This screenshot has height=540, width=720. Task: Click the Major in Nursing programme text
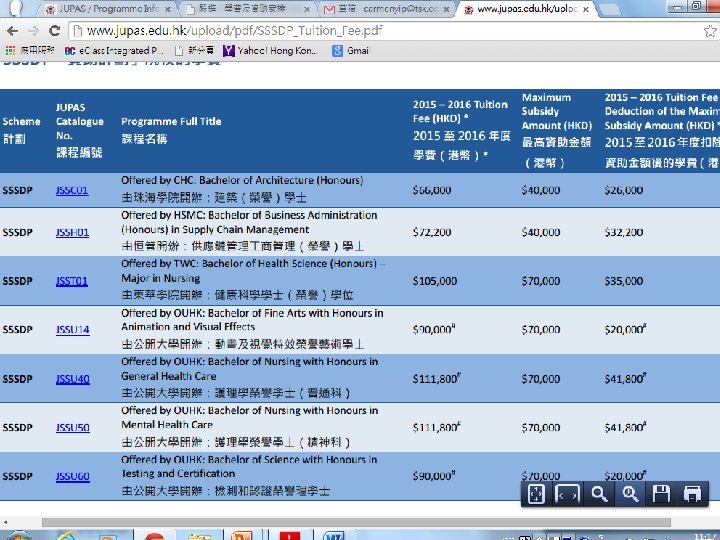coord(161,278)
